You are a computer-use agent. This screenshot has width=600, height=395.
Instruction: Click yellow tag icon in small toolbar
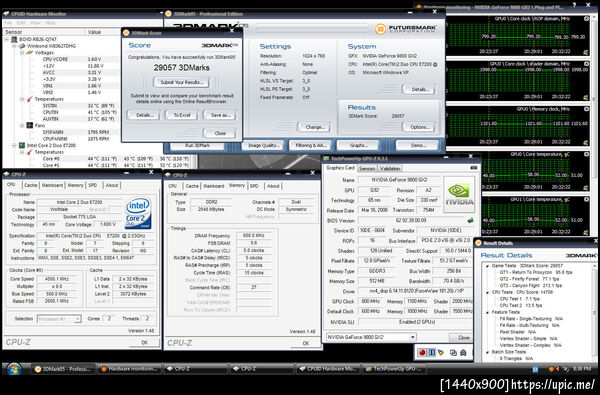point(441,353)
